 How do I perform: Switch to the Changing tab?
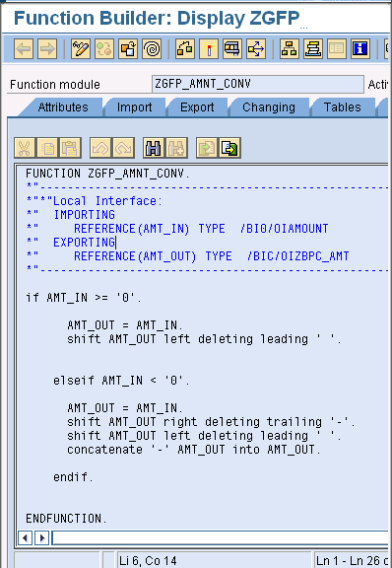tap(269, 107)
